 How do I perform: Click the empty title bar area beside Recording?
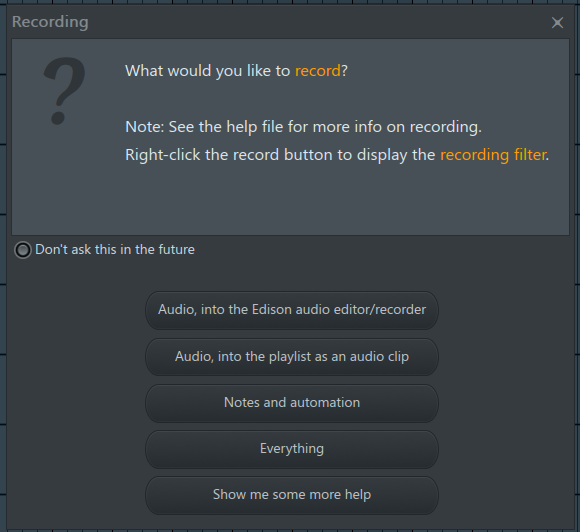click(x=318, y=22)
